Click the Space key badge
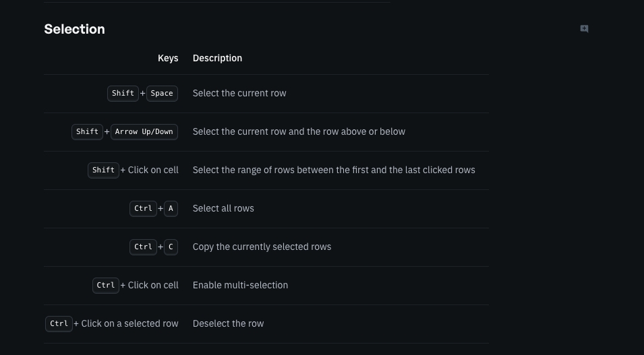 [162, 94]
